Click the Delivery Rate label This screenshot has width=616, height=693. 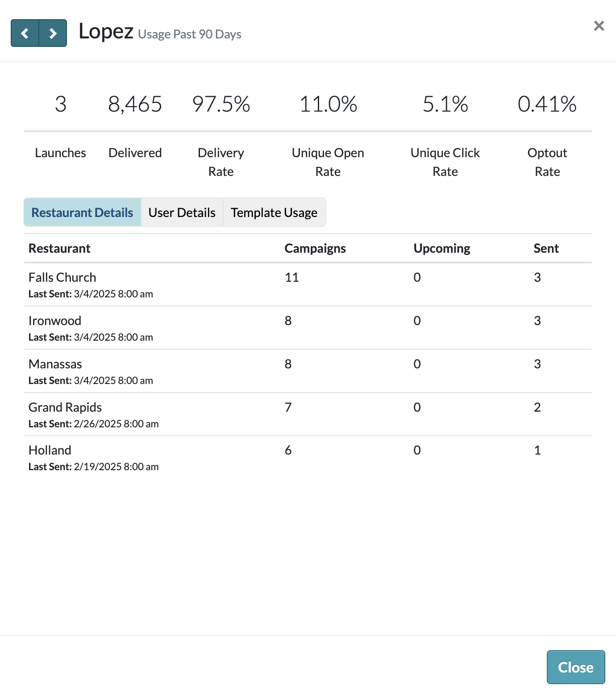[221, 162]
